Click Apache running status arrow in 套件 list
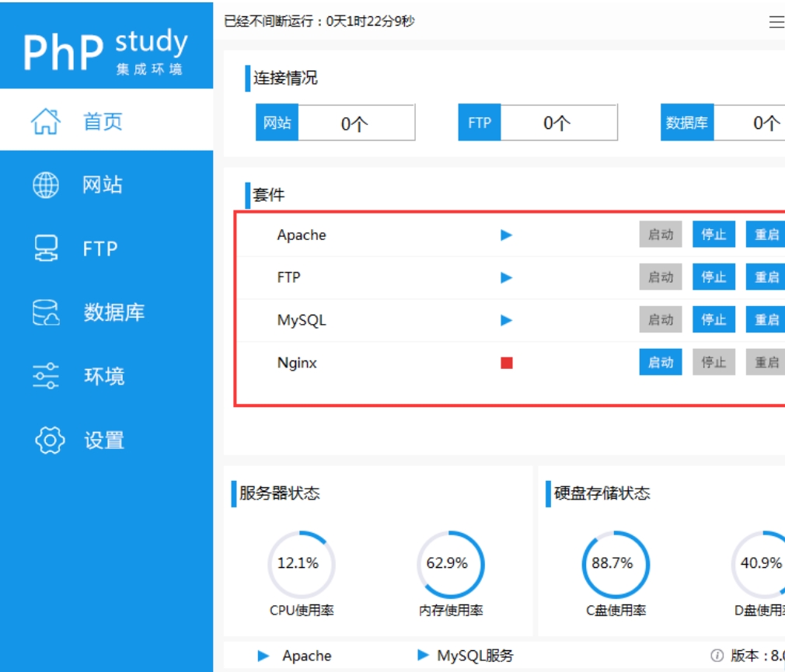785x672 pixels. [506, 235]
